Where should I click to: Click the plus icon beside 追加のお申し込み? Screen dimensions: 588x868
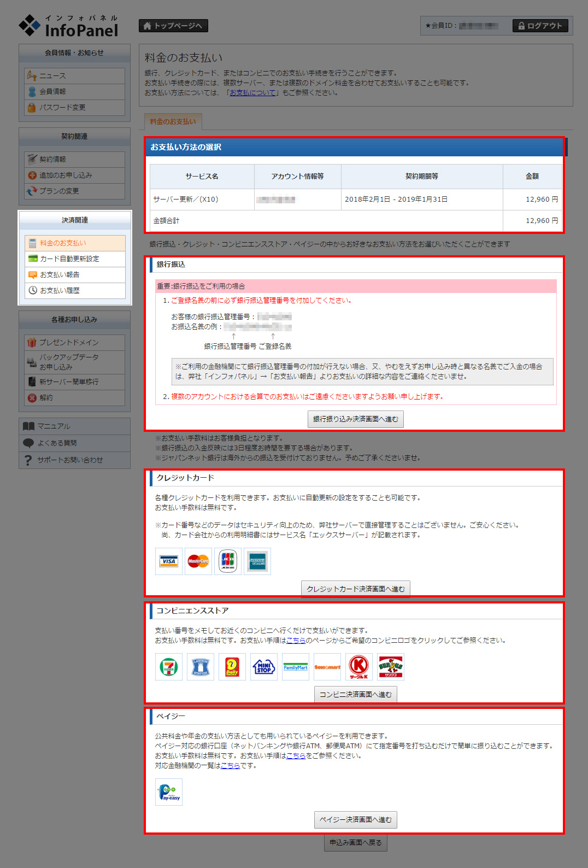tap(32, 175)
